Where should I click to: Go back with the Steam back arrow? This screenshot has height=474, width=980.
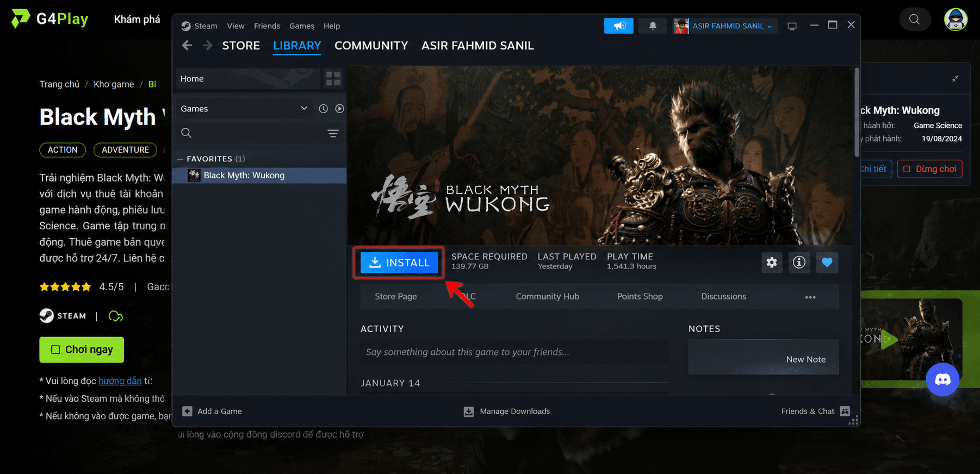point(187,46)
